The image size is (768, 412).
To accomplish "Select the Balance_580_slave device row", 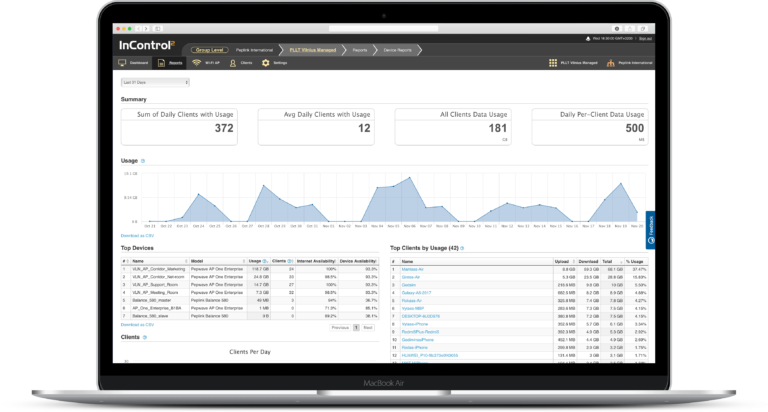I will (x=250, y=316).
